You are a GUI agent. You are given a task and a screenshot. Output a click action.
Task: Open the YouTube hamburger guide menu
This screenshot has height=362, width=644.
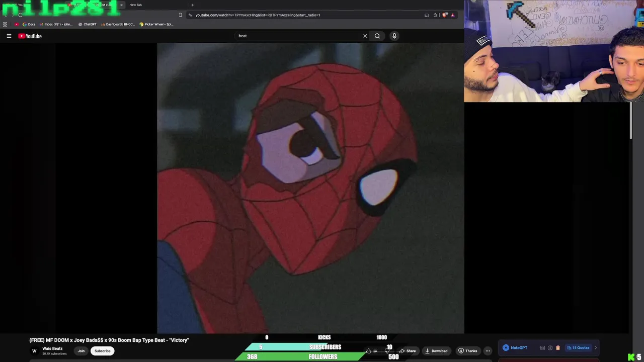pos(9,36)
